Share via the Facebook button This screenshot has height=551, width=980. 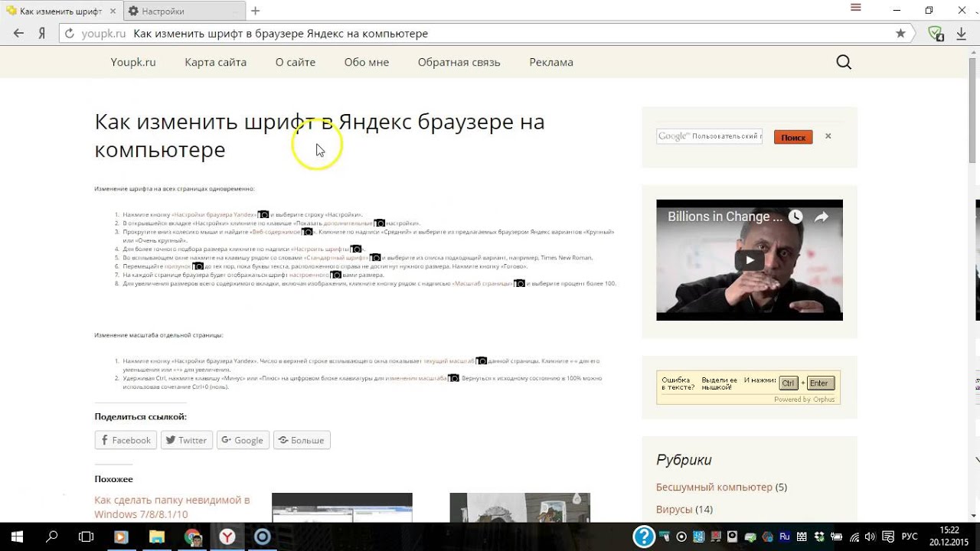click(x=126, y=440)
